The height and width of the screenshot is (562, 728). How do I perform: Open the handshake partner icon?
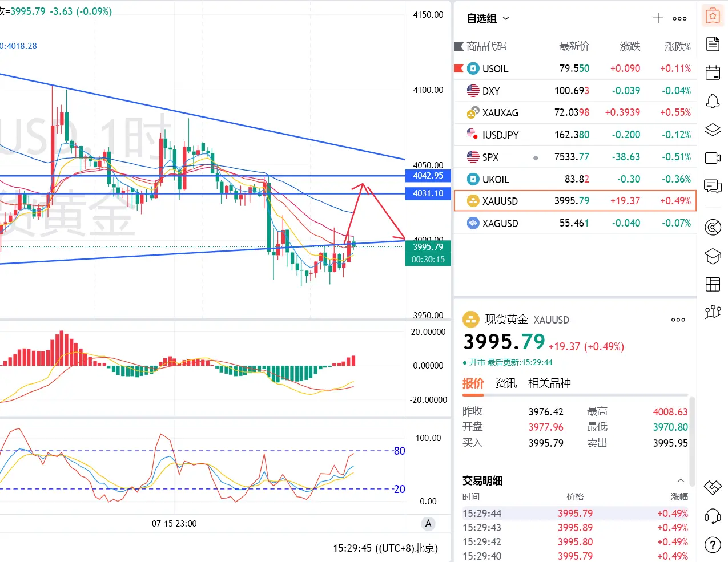[x=713, y=488]
